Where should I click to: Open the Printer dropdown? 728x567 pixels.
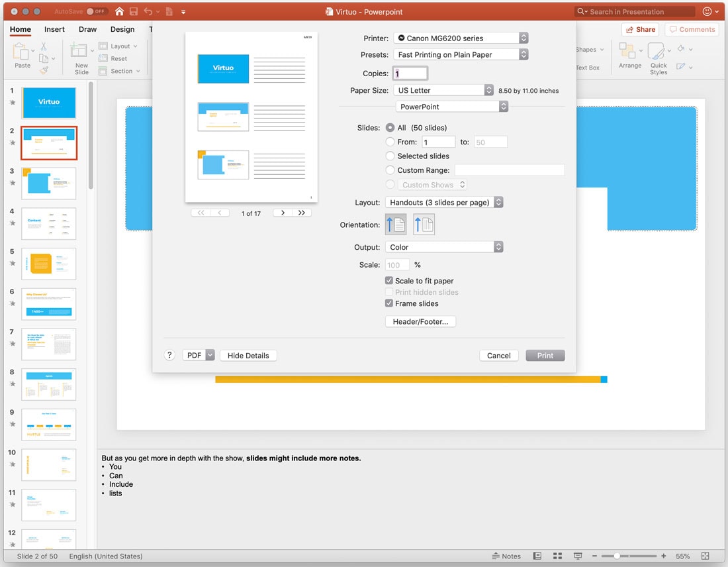coord(461,38)
